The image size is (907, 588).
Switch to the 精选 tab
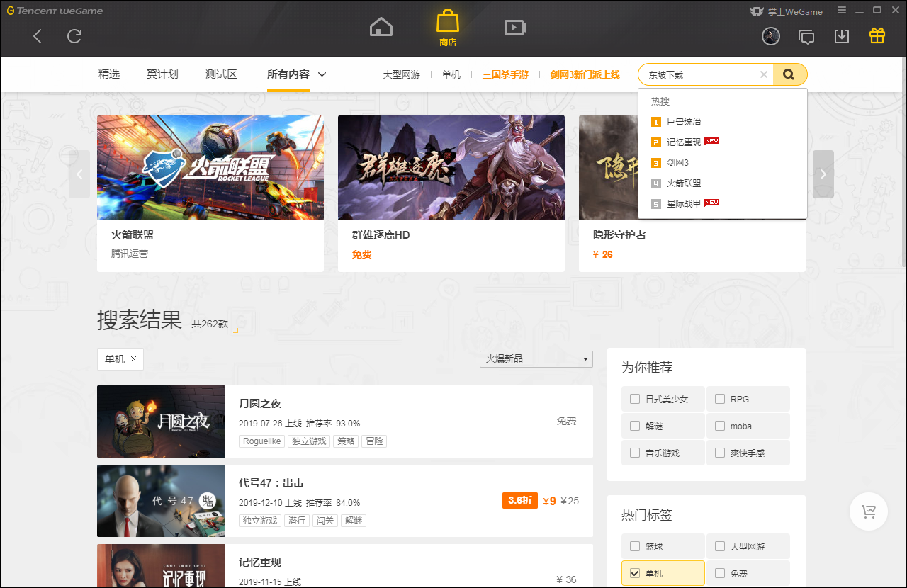pos(109,74)
